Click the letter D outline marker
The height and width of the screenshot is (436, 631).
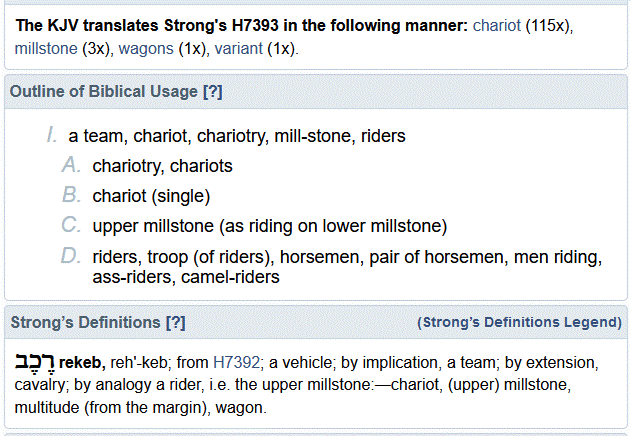70,257
